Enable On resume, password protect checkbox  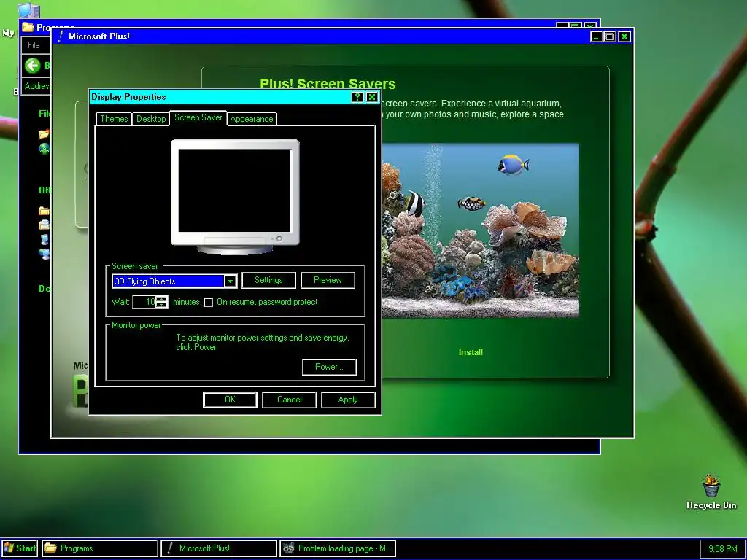point(208,302)
